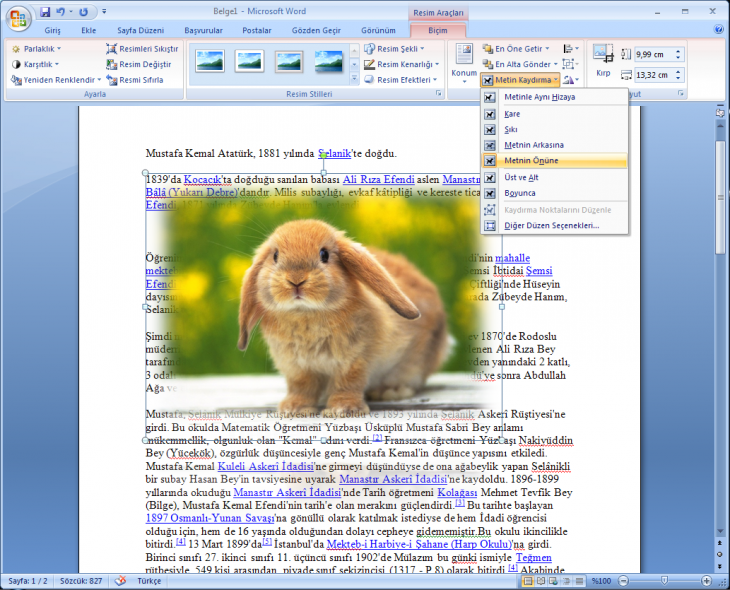Click En Alta Gönder button
The width and height of the screenshot is (730, 590).
(520, 64)
